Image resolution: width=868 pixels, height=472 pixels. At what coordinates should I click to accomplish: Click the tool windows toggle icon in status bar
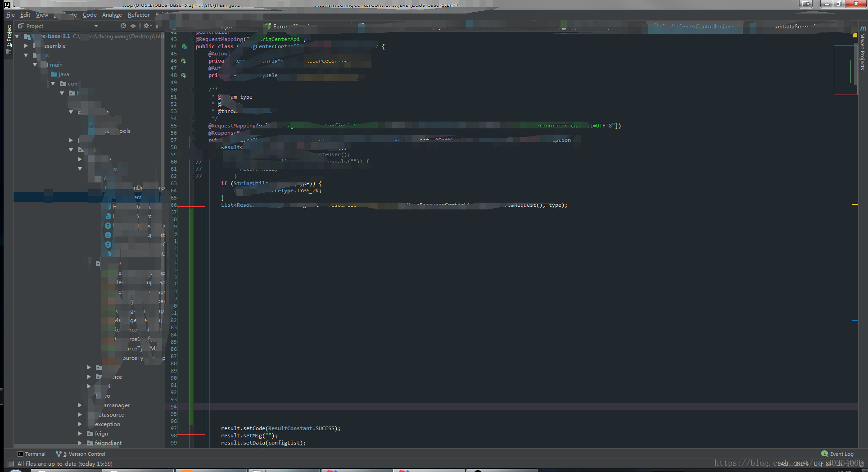click(x=11, y=463)
